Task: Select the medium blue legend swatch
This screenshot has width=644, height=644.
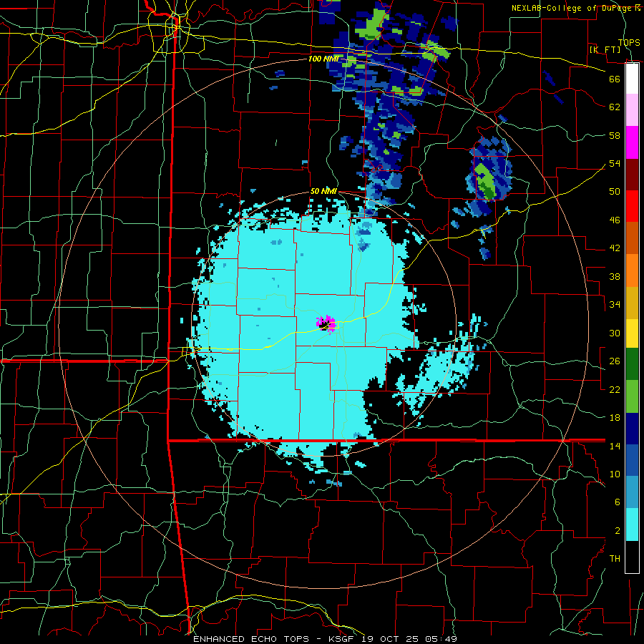Action: pos(632,460)
